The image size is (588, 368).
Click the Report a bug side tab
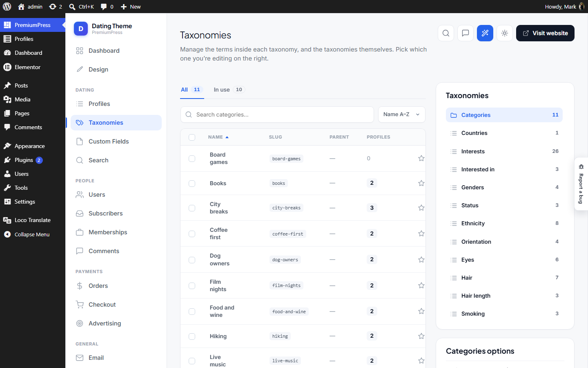581,184
